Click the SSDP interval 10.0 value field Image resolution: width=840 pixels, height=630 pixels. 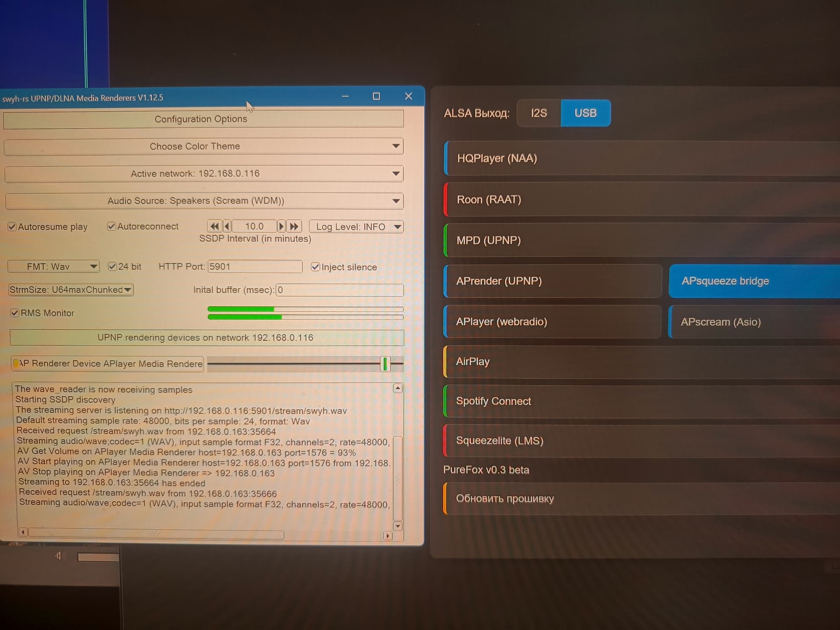[x=254, y=226]
